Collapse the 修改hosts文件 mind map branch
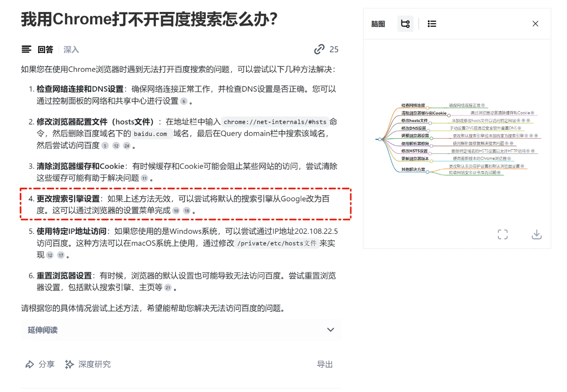The image size is (567, 392). coord(430,123)
